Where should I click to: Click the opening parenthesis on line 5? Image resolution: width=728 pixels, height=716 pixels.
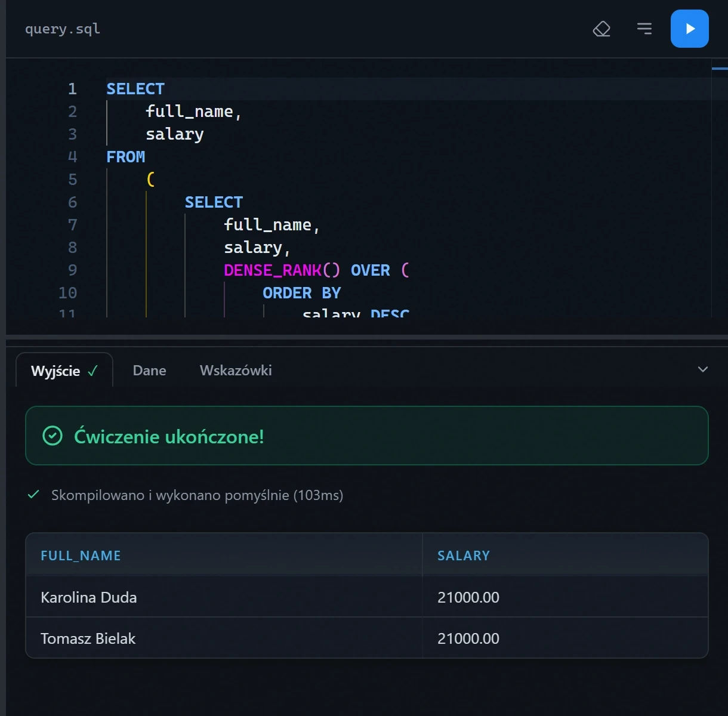click(x=150, y=180)
